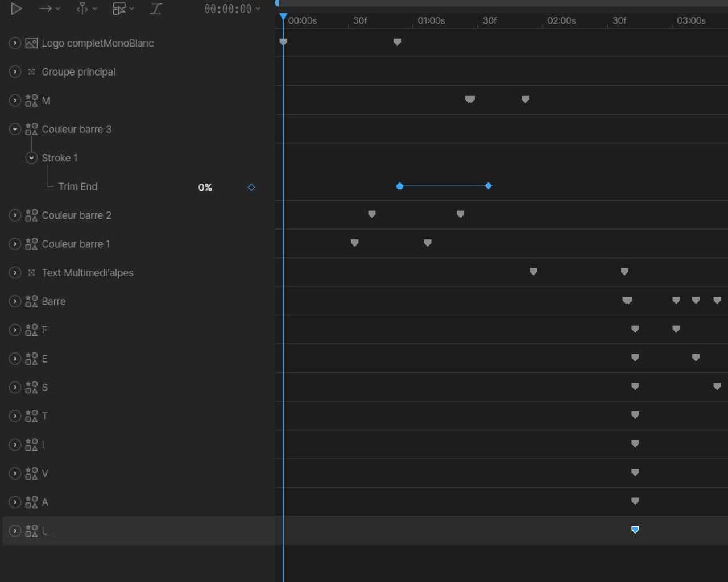Expand the Logo completMonoBlanc layer
Image resolution: width=728 pixels, height=582 pixels.
click(15, 43)
